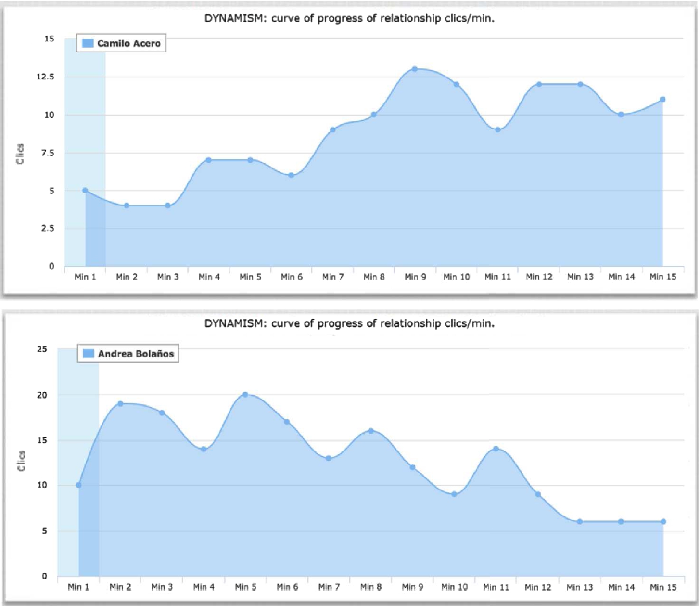Click 'Min 14' axis label under Andrea Bolaños' chart
Viewport: 700px width, 606px height.
[x=621, y=587]
